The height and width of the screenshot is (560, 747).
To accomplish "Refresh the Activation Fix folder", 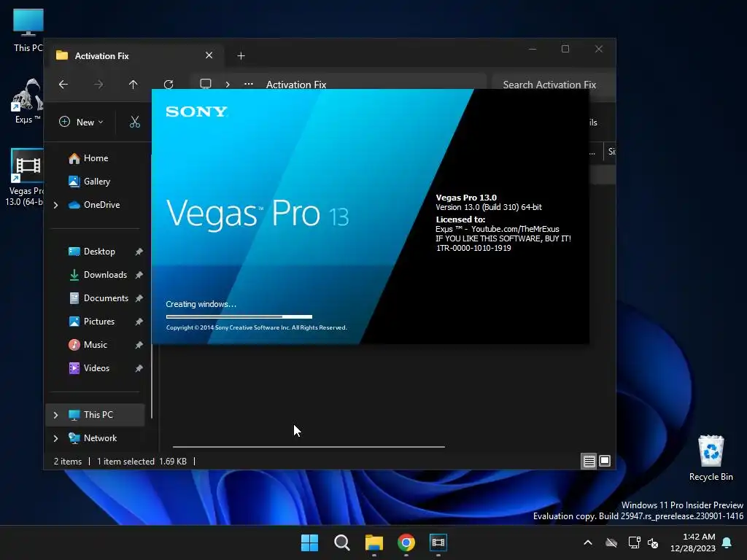I will (169, 85).
